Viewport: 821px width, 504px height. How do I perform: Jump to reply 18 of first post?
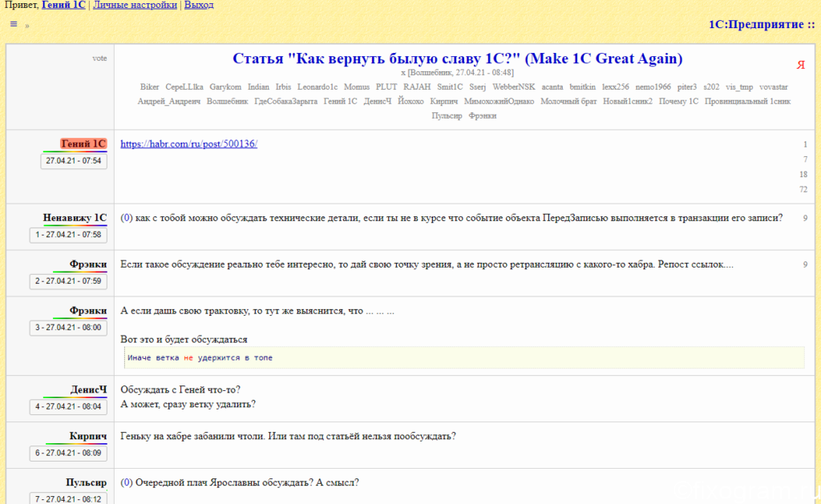803,175
